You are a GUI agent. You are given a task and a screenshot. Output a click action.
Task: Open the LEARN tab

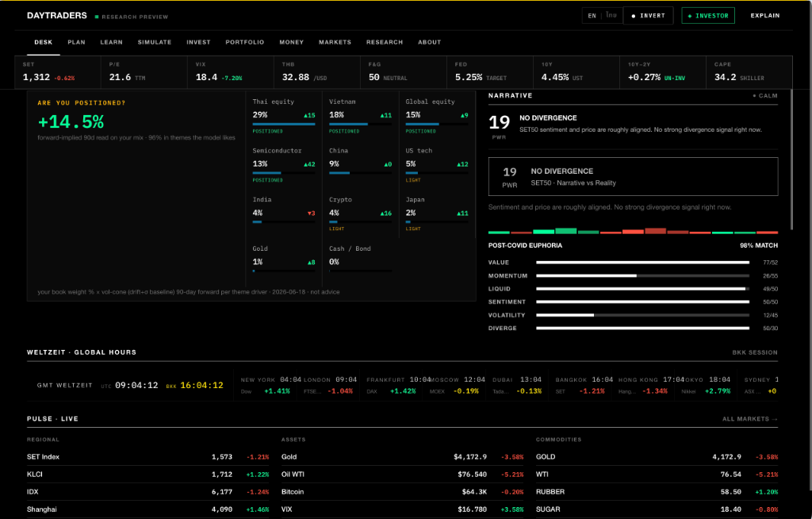111,42
